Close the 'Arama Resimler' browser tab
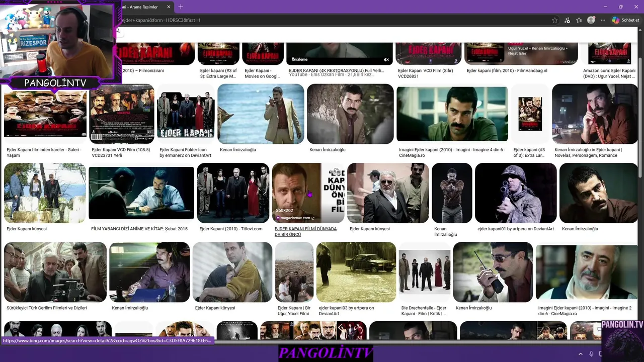 [x=169, y=7]
